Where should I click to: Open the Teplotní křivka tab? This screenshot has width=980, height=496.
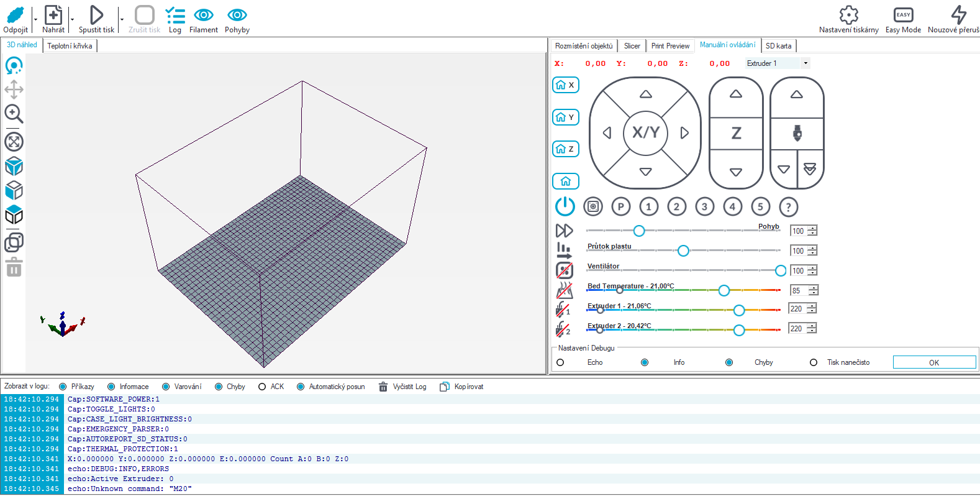tap(70, 46)
